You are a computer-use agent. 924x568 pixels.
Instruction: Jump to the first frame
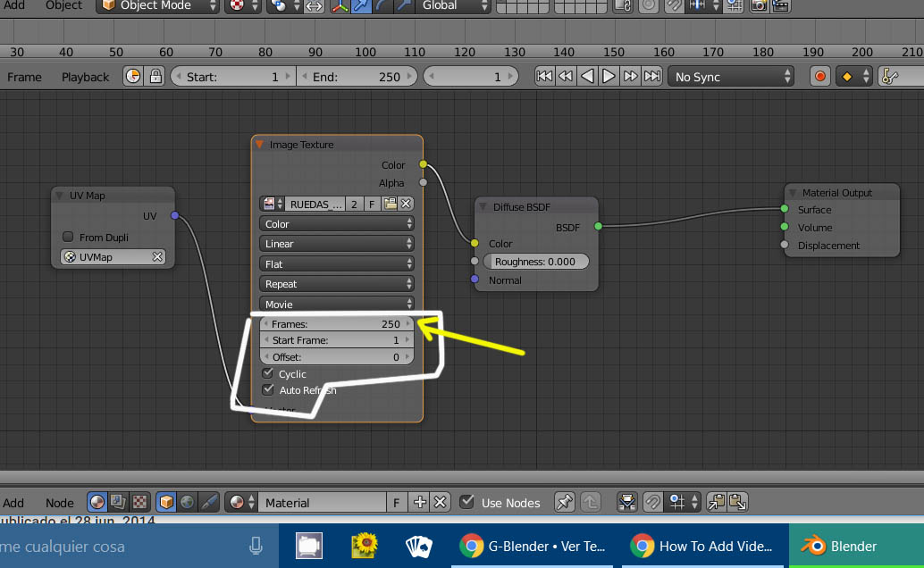tap(543, 77)
